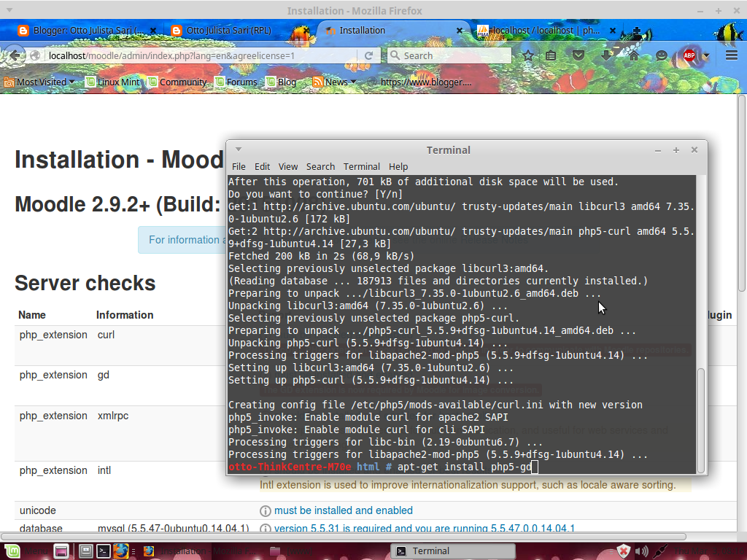This screenshot has width=747, height=560.
Task: Switch to Terminal in the taskbar
Action: click(452, 551)
